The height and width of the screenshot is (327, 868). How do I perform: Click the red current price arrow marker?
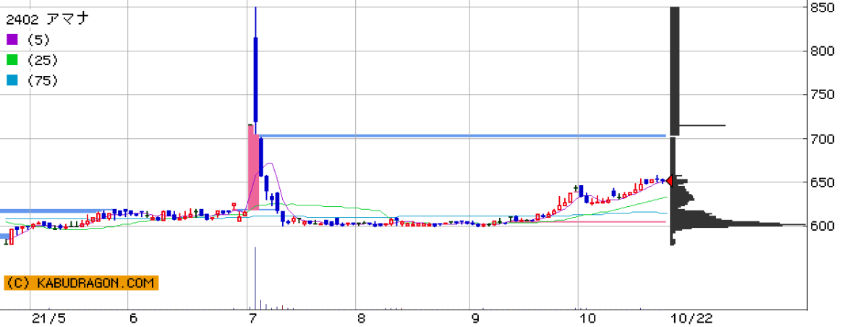click(x=670, y=181)
